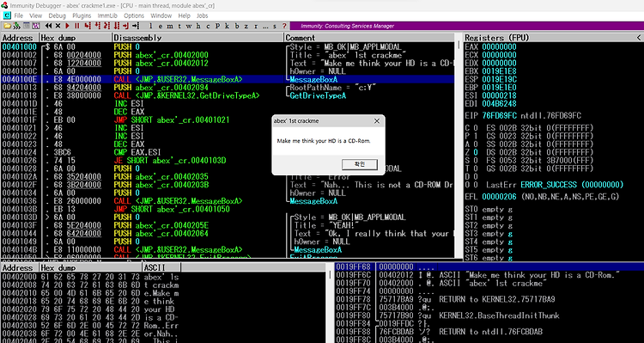Viewport: 644px width, 343px height.
Task: Select the EFL value 00000206
Action: click(499, 197)
